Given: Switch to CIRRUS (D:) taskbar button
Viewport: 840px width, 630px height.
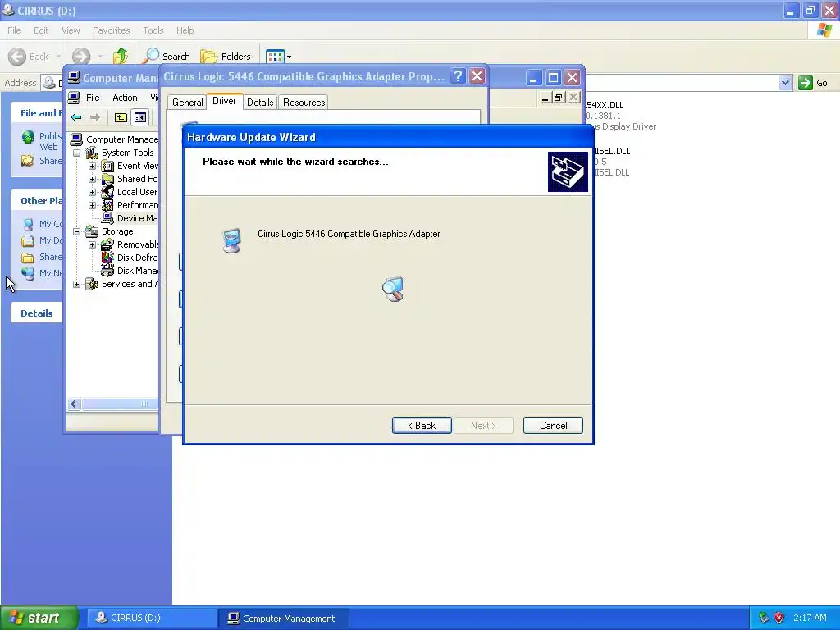Looking at the screenshot, I should pyautogui.click(x=152, y=618).
